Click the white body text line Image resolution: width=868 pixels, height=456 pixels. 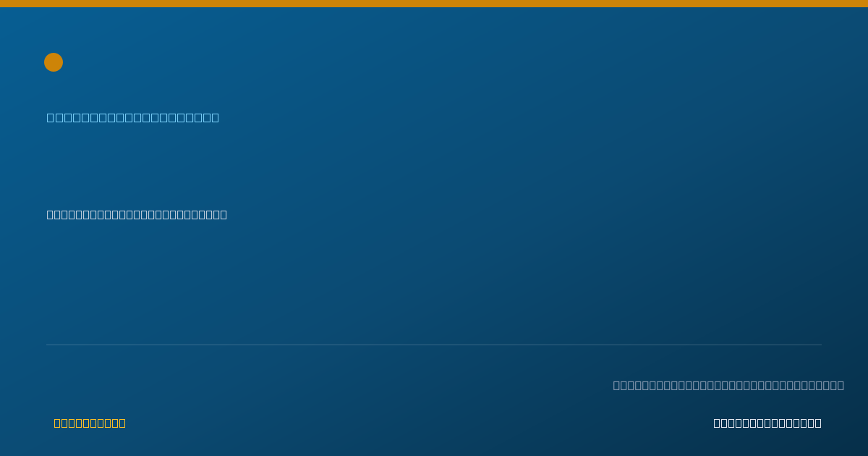point(137,214)
